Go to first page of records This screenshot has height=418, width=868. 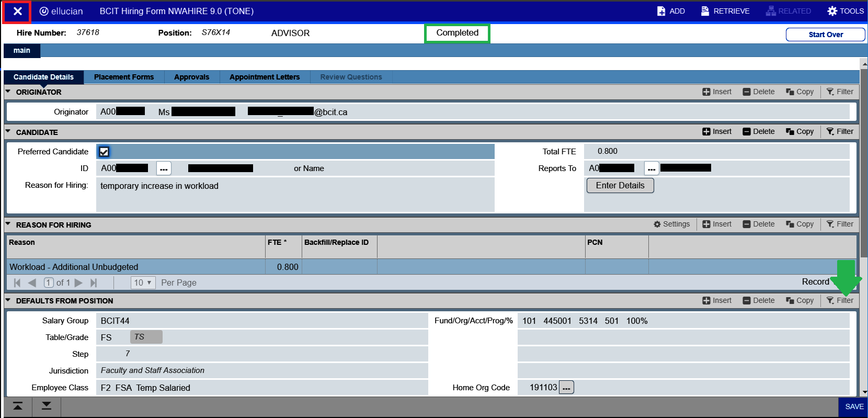pyautogui.click(x=17, y=283)
